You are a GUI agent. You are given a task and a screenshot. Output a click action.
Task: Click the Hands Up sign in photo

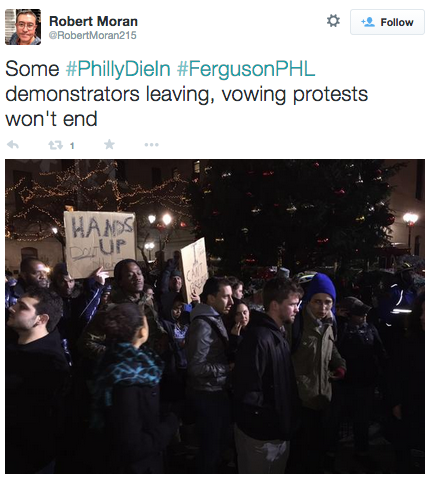tap(100, 245)
